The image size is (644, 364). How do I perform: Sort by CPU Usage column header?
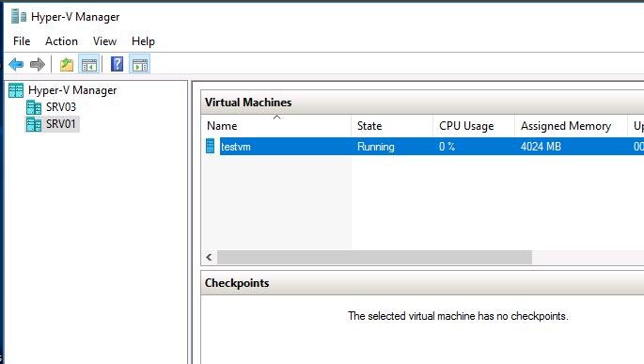tap(474, 126)
